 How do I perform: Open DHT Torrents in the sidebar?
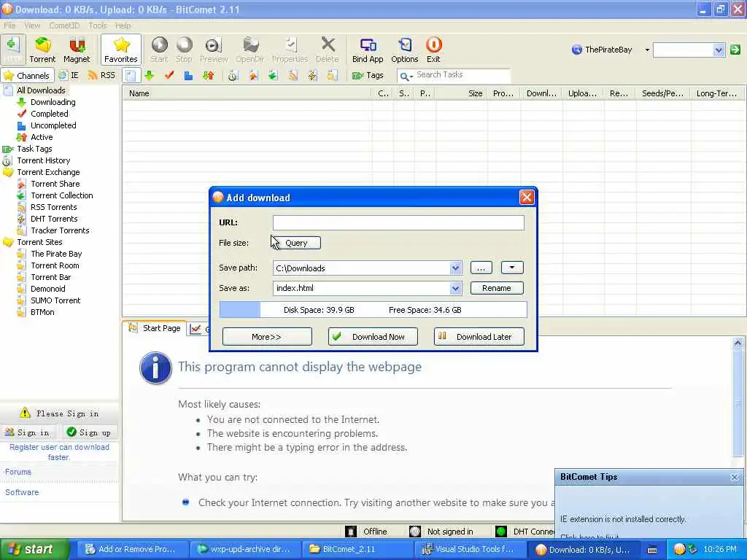coord(54,219)
